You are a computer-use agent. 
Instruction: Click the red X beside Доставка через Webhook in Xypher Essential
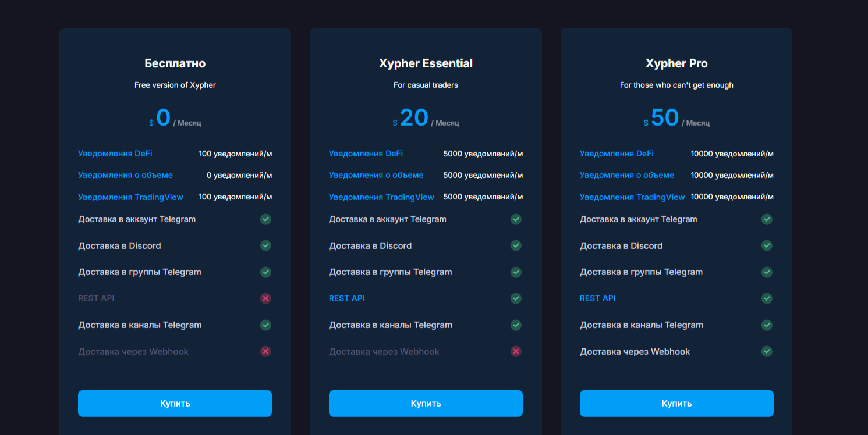pos(516,351)
